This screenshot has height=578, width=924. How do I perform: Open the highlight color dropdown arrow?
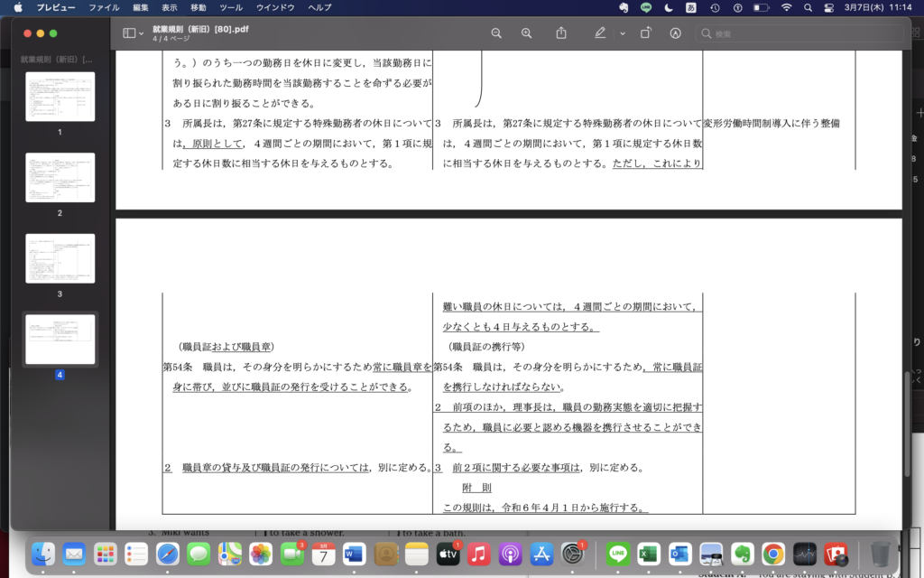[x=621, y=33]
